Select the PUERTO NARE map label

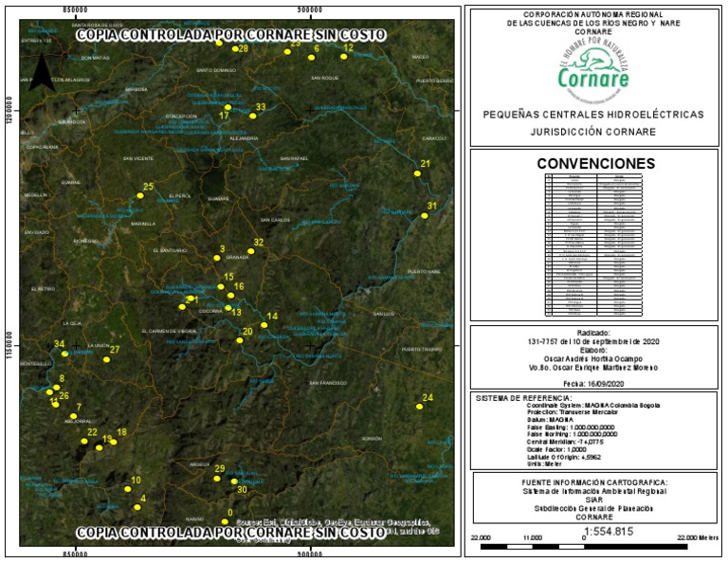(424, 271)
